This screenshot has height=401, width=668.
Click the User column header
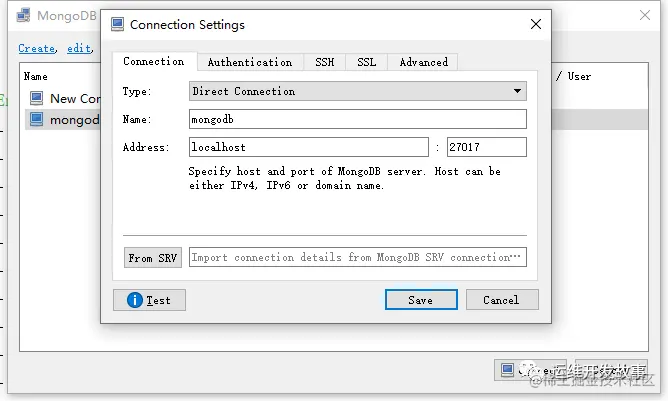pos(579,77)
